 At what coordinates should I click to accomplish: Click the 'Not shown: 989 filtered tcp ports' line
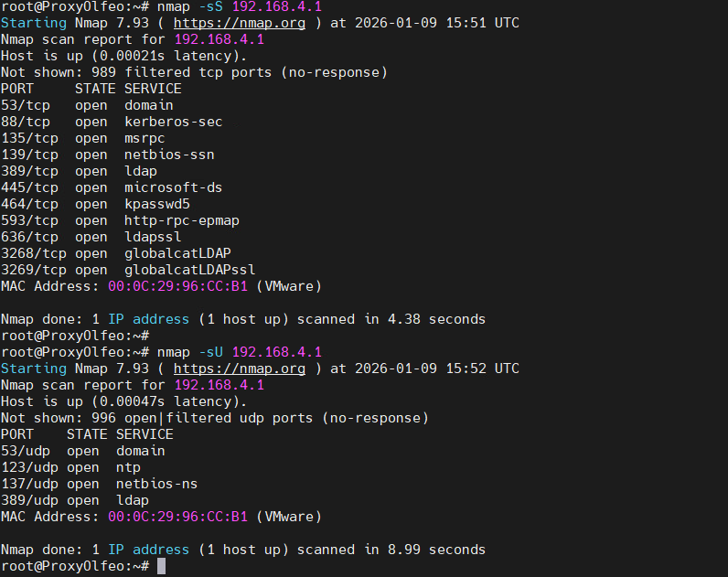pos(194,72)
